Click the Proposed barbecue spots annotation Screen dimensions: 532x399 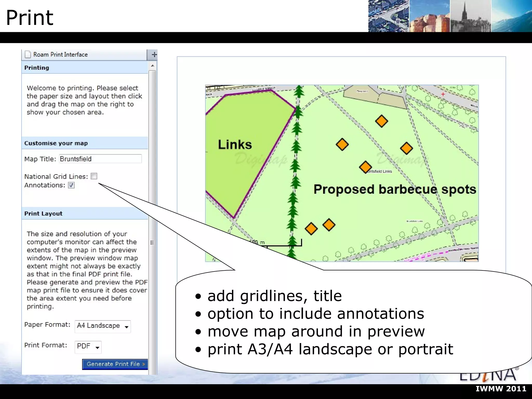(395, 189)
